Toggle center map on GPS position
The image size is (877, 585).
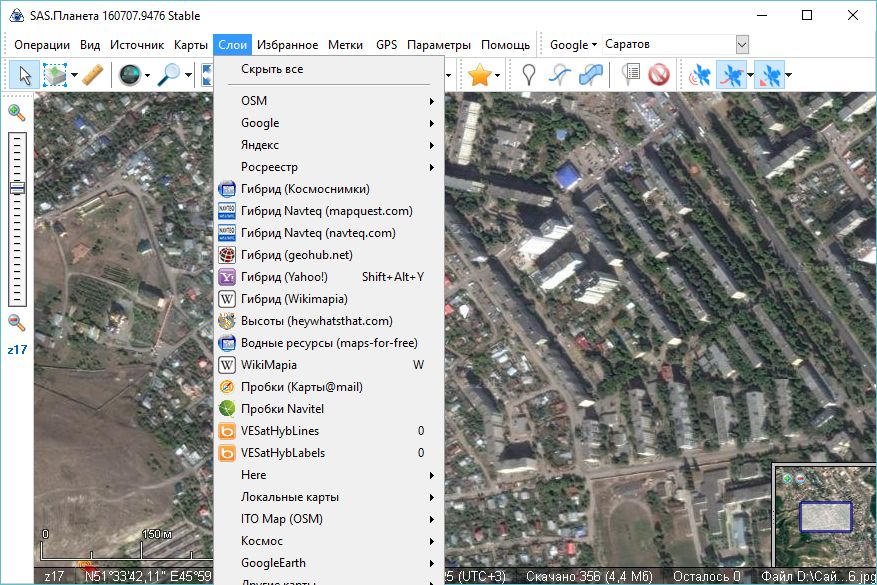(x=770, y=75)
